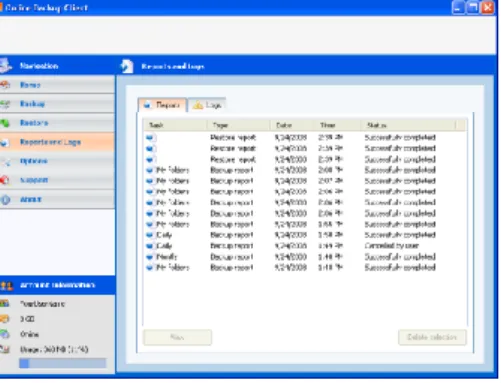
Task: Select the Daily task that completed successfully
Action: 164,235
